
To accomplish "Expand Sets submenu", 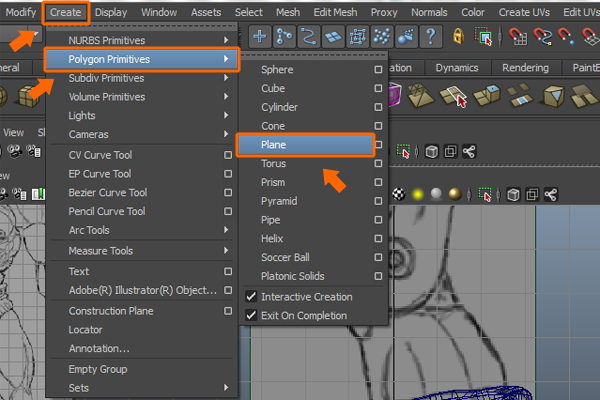I will (142, 388).
